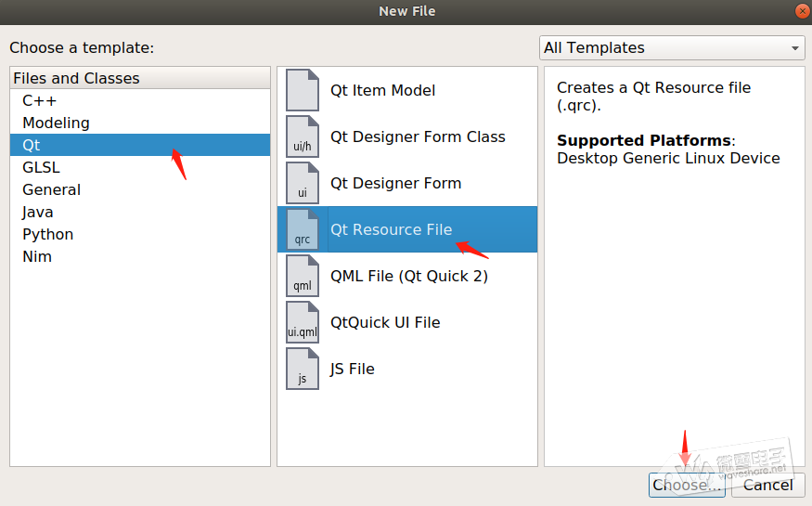Select the C++ category

pyautogui.click(x=40, y=100)
